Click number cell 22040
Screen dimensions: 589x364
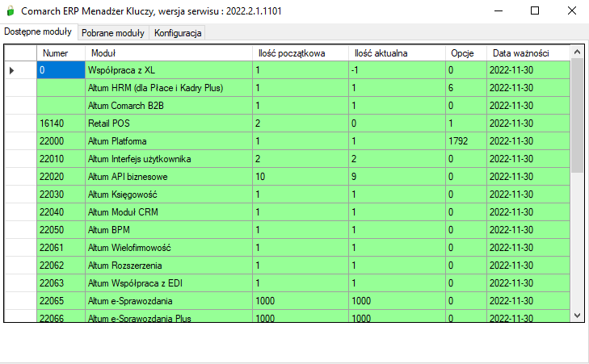[61, 212]
